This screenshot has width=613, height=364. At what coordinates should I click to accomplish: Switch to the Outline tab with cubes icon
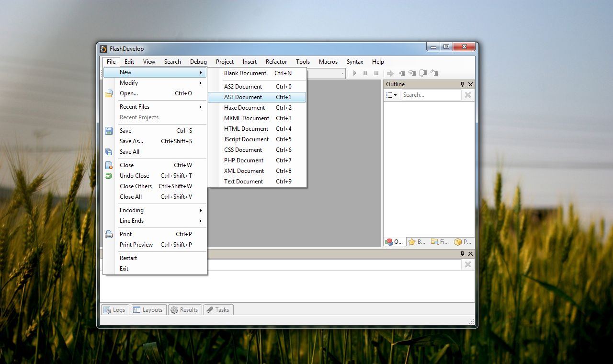coord(395,242)
